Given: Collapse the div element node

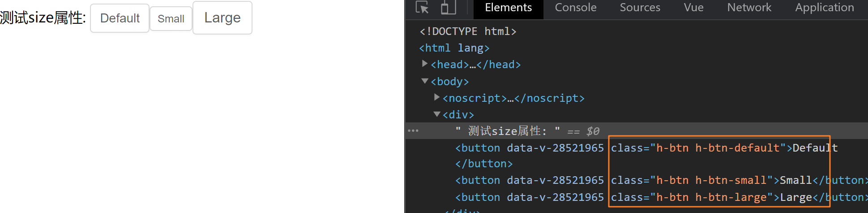Looking at the screenshot, I should click(437, 114).
